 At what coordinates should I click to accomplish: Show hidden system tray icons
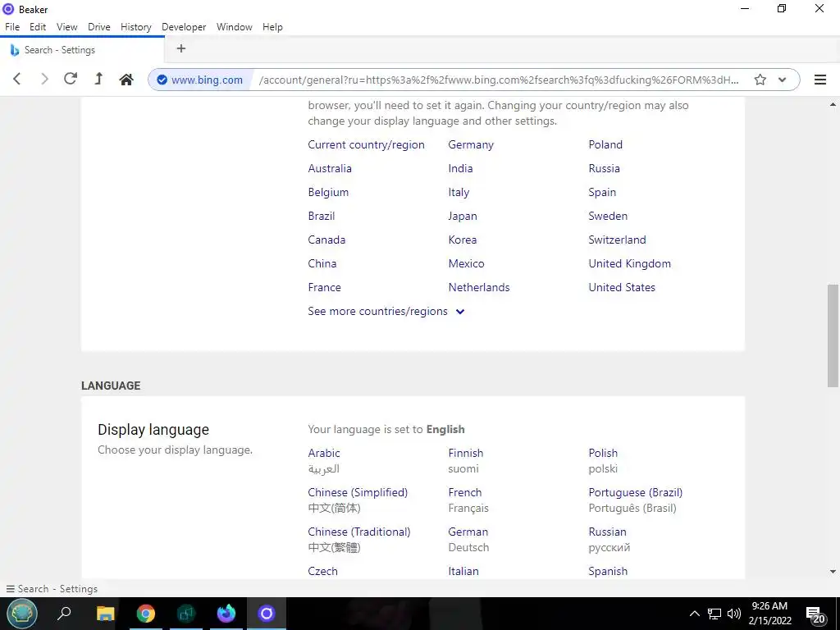pos(694,614)
